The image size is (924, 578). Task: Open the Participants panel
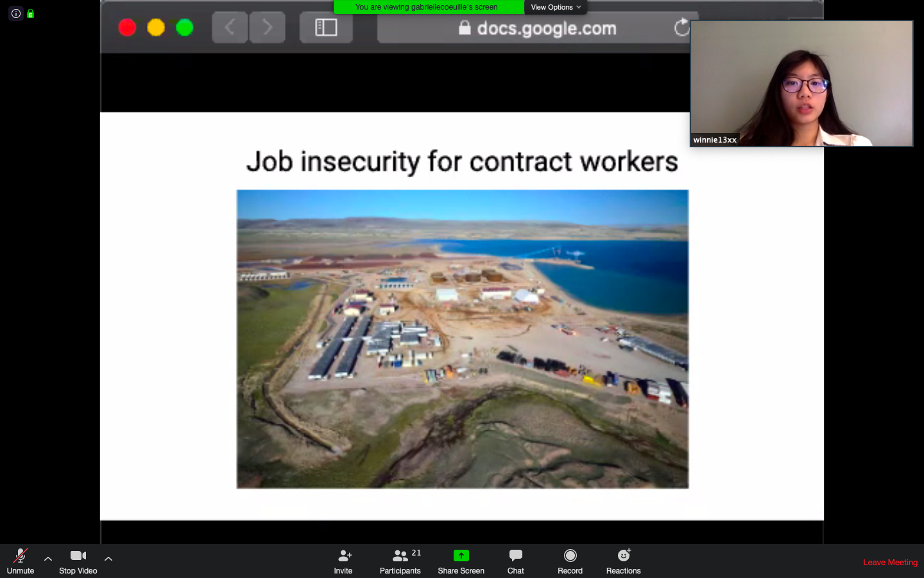400,561
